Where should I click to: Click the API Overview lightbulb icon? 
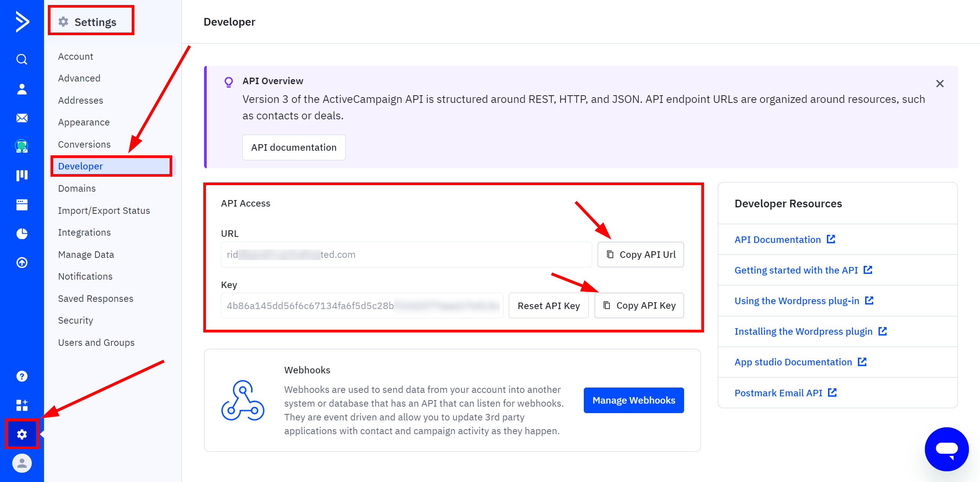pyautogui.click(x=229, y=82)
